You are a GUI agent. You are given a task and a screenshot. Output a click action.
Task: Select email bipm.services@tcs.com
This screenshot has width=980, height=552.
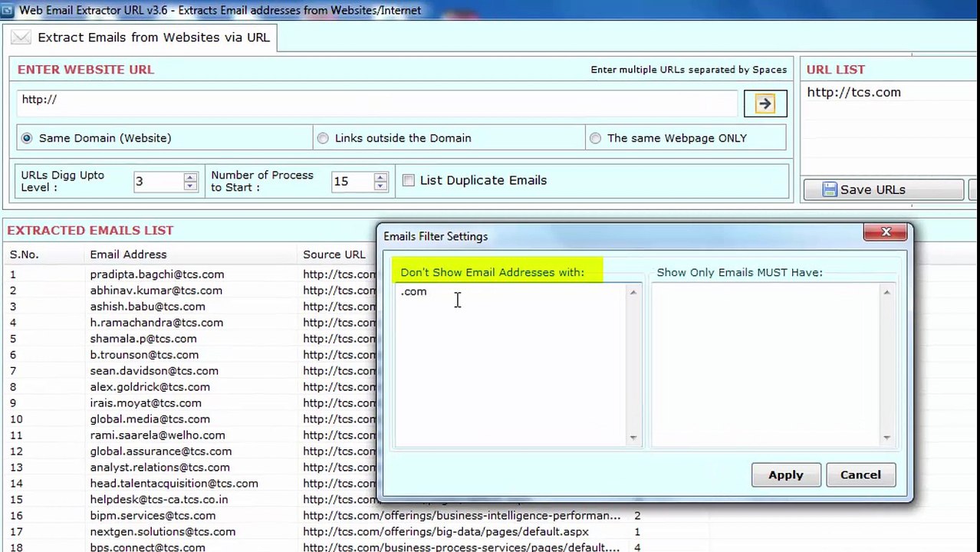coord(153,515)
